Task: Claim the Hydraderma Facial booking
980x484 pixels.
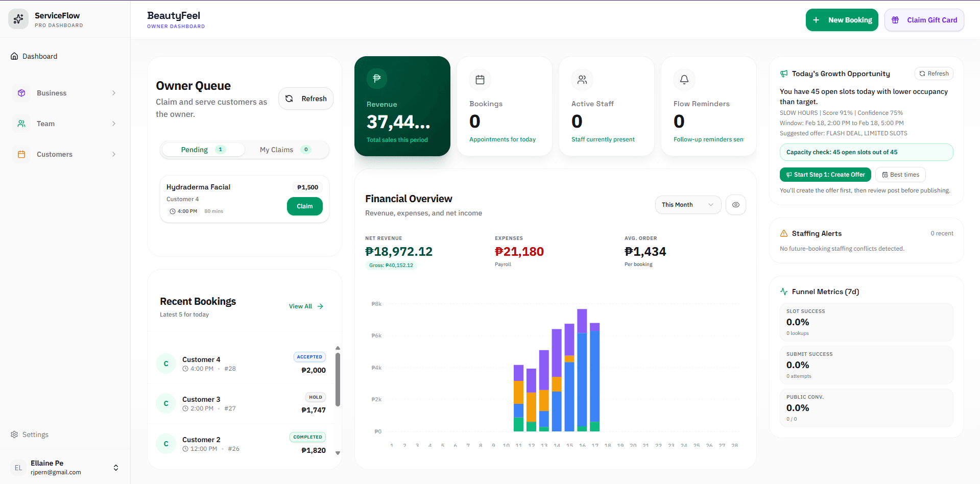Action: pyautogui.click(x=304, y=206)
